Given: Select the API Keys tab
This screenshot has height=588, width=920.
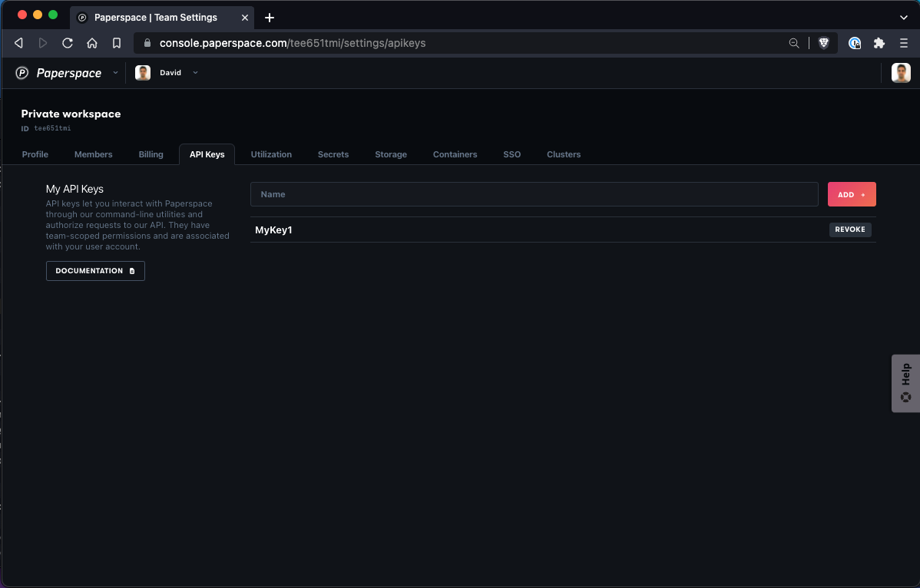Looking at the screenshot, I should [207, 154].
